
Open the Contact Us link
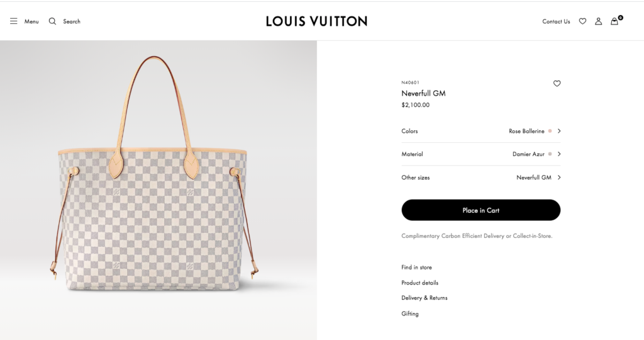click(x=556, y=21)
